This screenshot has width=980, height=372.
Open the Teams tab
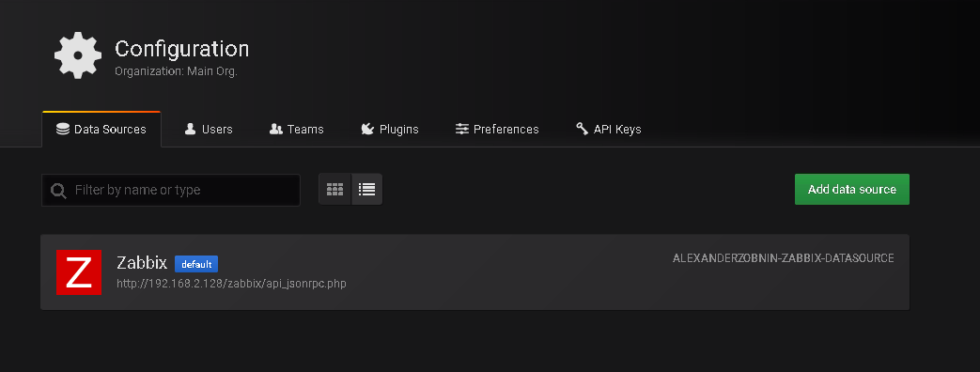[x=296, y=130]
